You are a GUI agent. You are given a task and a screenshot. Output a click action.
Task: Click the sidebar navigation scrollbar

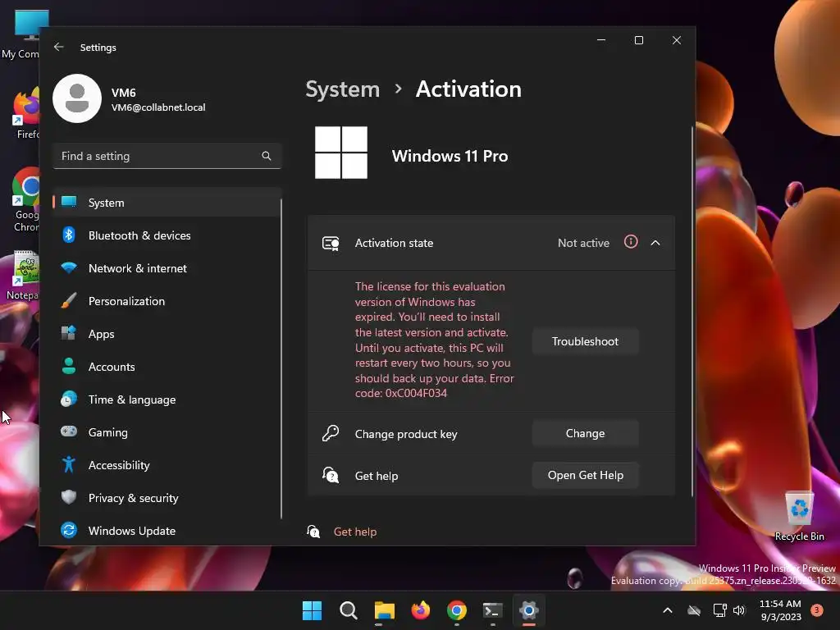click(281, 359)
